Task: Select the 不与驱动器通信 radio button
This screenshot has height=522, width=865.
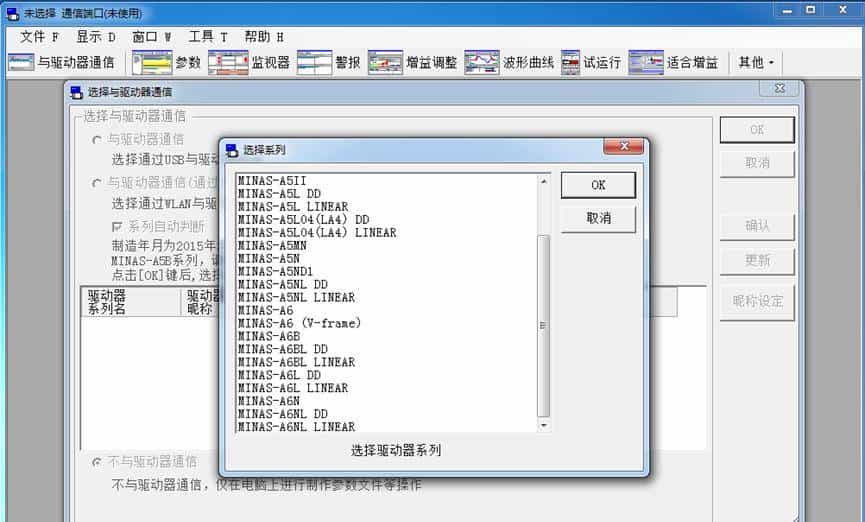Action: tap(97, 462)
